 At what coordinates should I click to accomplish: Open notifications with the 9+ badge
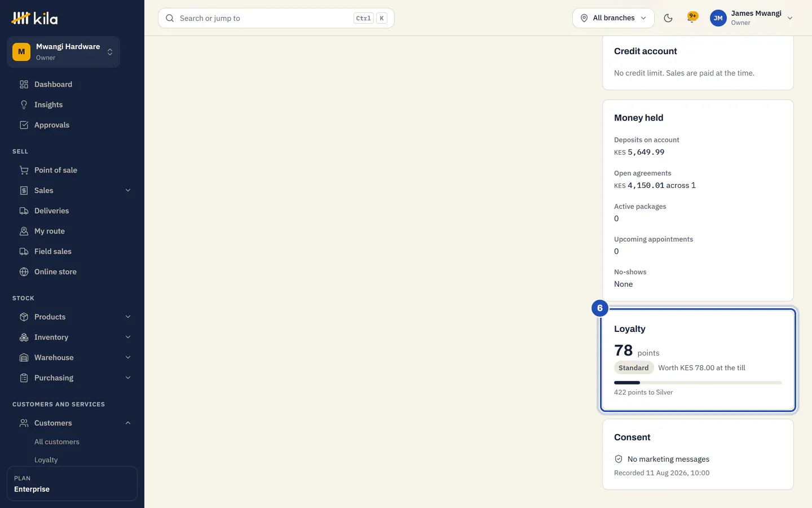[x=692, y=18]
